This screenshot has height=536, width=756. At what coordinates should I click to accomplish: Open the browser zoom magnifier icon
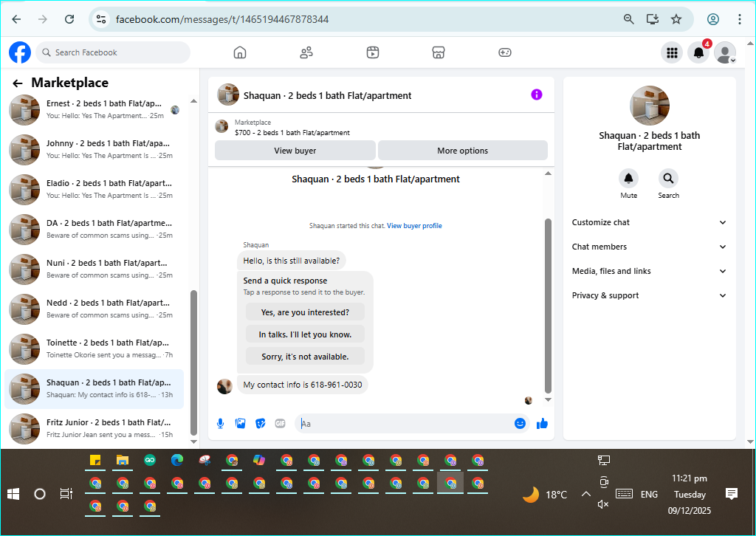tap(629, 19)
